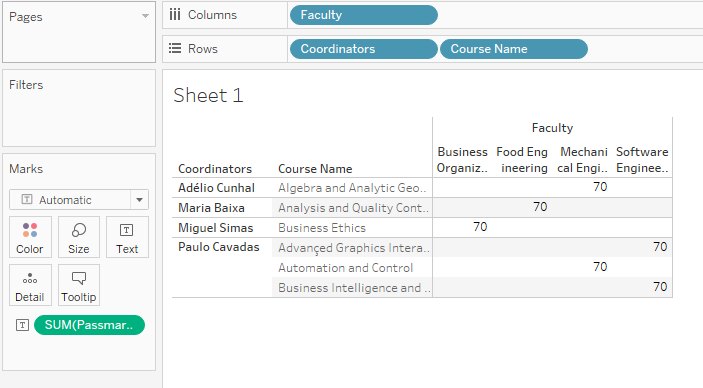
Task: Select the Paulo Cavadas row header
Action: 219,247
